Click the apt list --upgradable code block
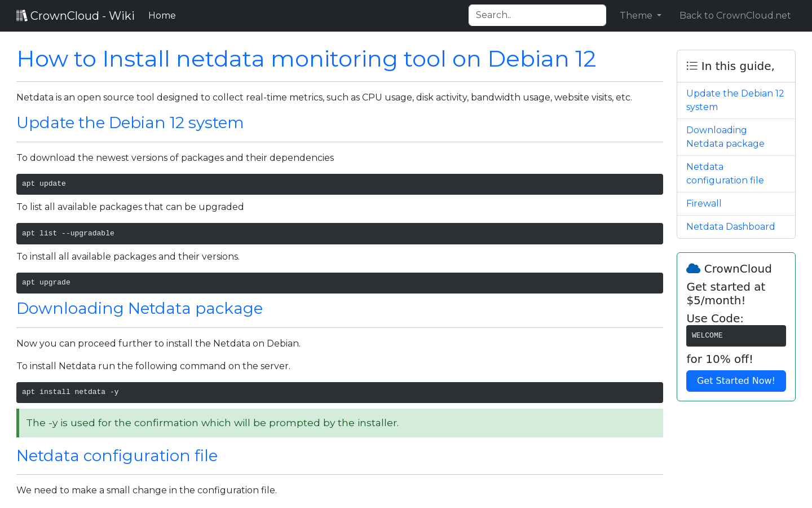Image resolution: width=812 pixels, height=508 pixels. (339, 234)
